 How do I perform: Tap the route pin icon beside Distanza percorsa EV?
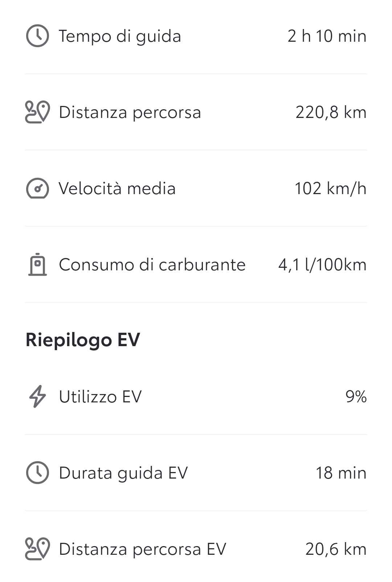pos(37,549)
